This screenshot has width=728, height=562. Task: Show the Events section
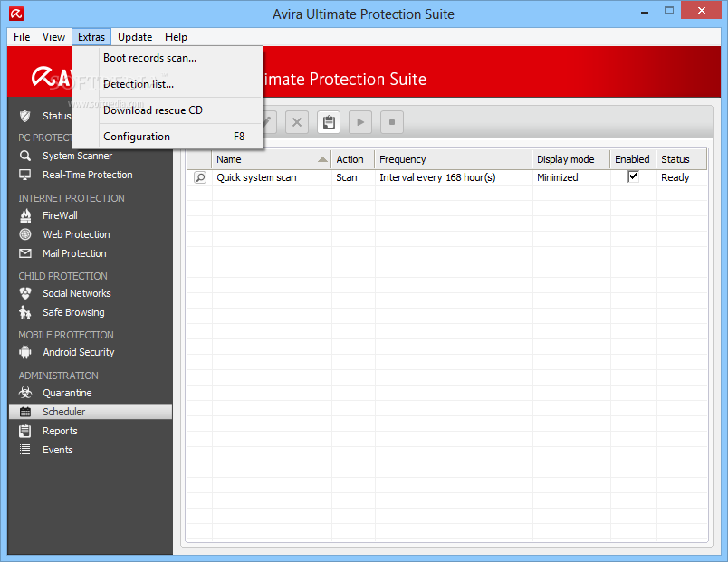point(58,450)
